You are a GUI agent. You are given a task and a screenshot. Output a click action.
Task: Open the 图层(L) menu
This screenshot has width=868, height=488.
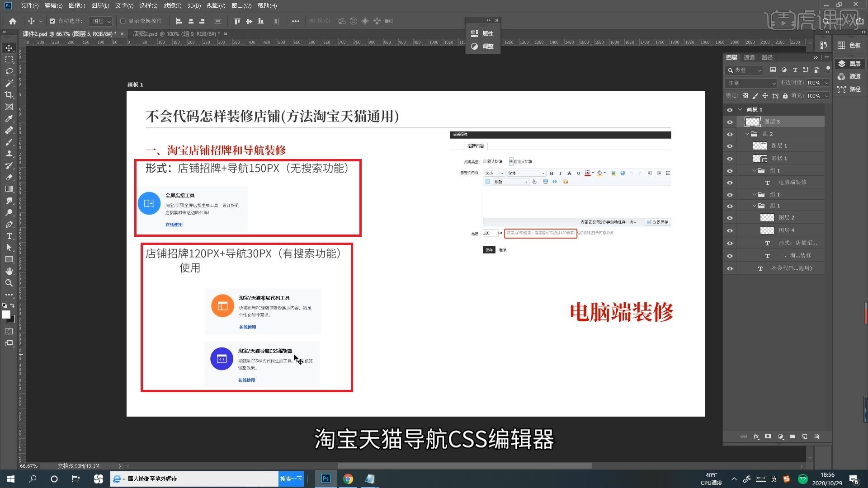pyautogui.click(x=100, y=5)
